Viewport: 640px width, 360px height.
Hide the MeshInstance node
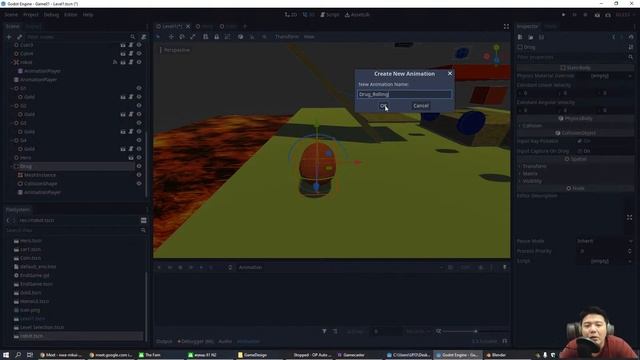(x=139, y=175)
